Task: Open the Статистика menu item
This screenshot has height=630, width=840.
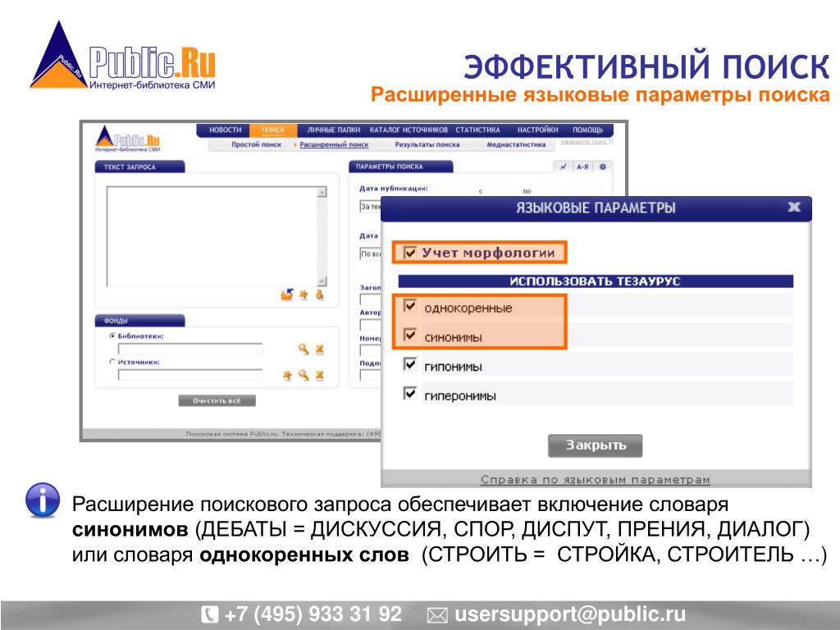Action: [478, 130]
